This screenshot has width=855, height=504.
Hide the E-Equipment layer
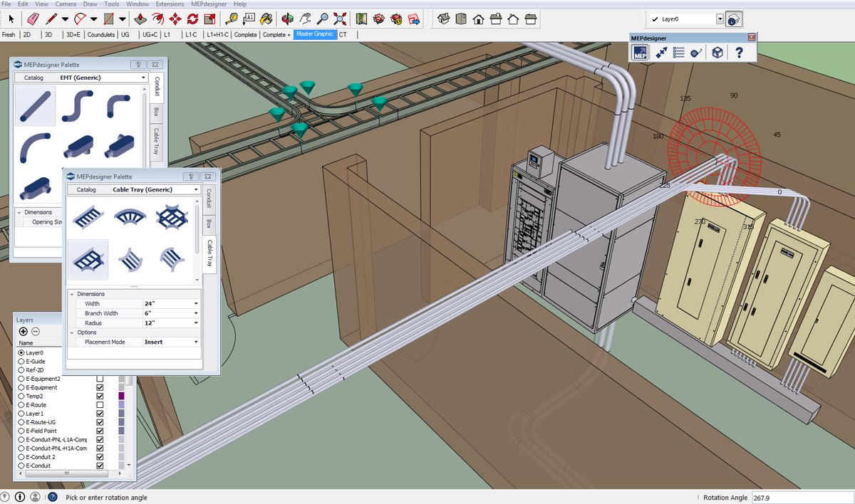[100, 387]
